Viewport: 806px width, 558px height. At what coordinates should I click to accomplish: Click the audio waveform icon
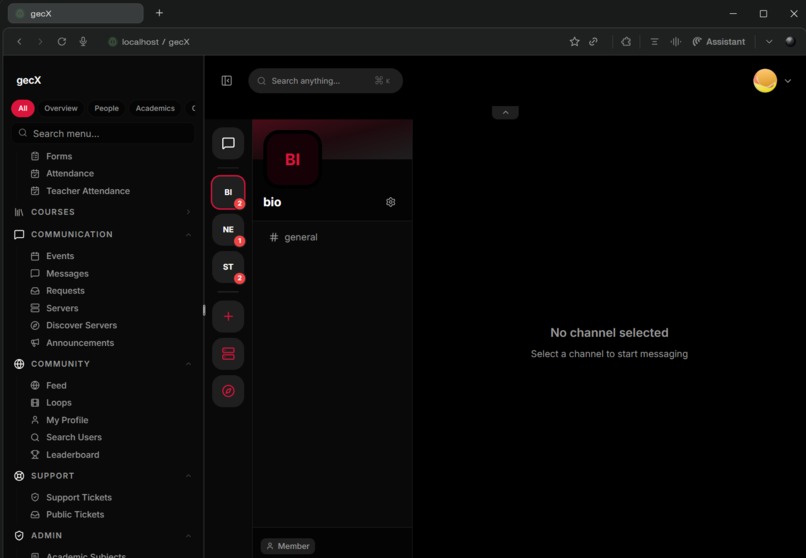tap(676, 42)
